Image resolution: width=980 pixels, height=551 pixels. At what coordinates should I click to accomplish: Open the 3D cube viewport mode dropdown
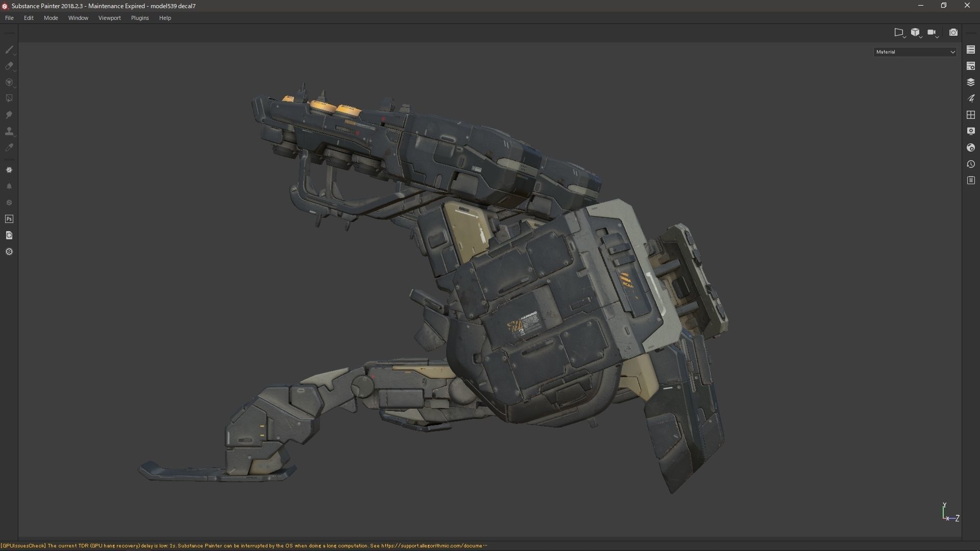coord(916,33)
